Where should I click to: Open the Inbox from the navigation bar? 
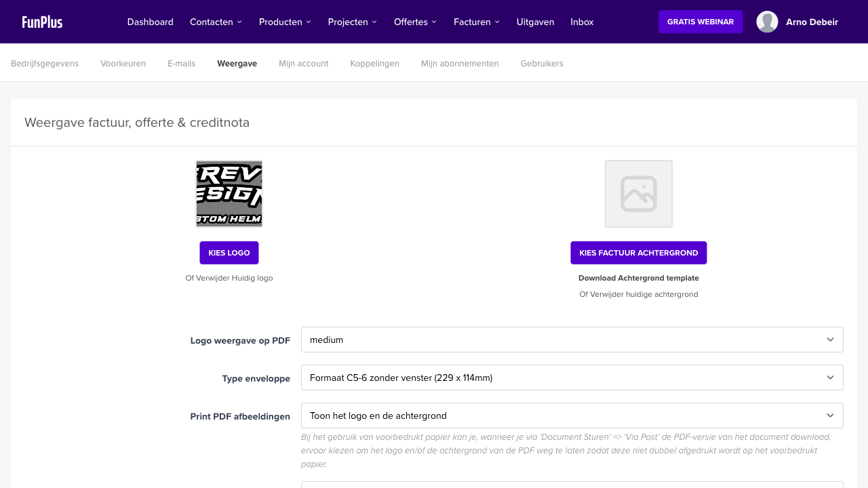(x=582, y=22)
